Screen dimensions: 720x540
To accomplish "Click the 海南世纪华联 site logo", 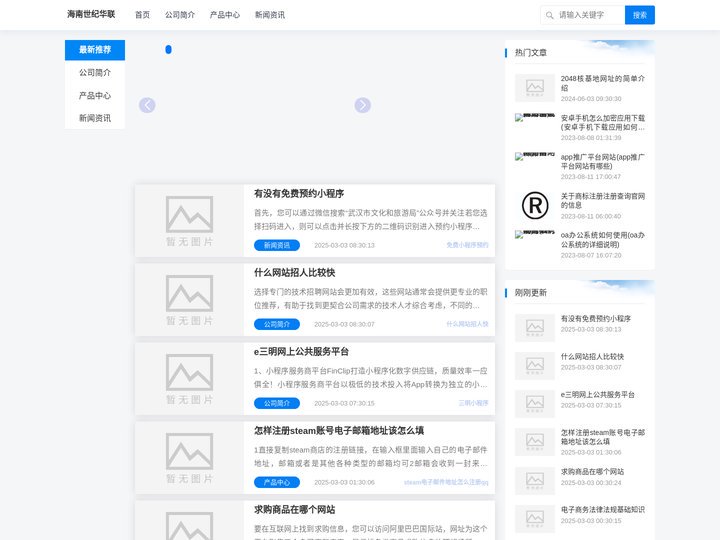I will [91, 14].
